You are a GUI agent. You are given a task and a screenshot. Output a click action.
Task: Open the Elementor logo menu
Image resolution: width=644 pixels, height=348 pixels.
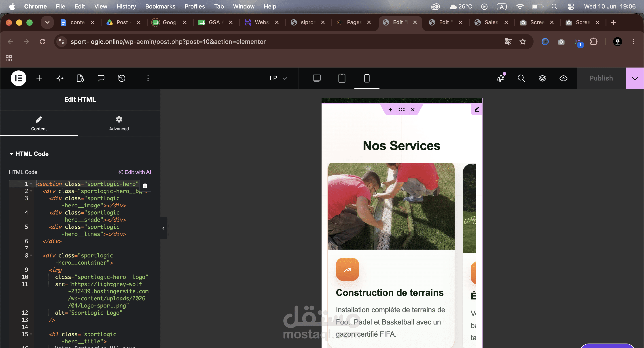[x=19, y=78]
